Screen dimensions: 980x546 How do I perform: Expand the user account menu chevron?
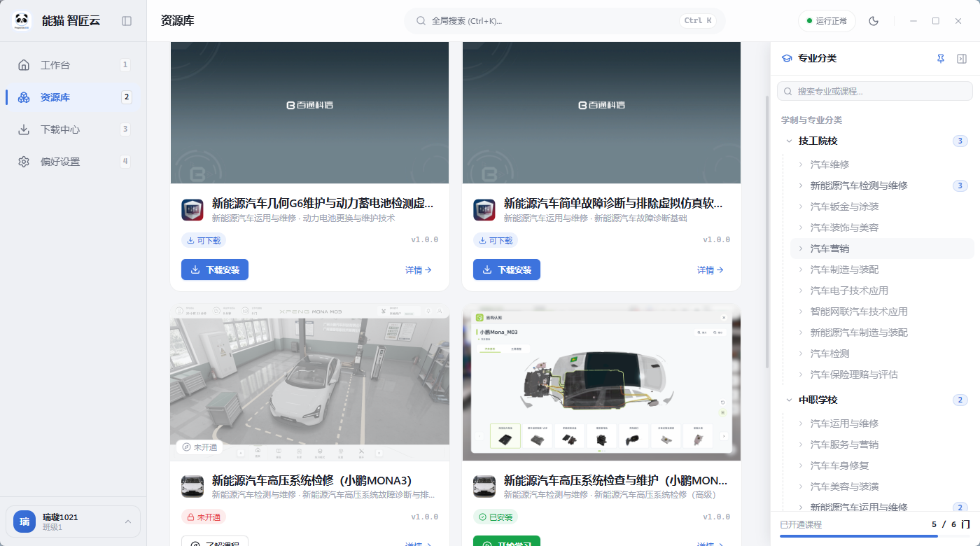click(x=128, y=521)
